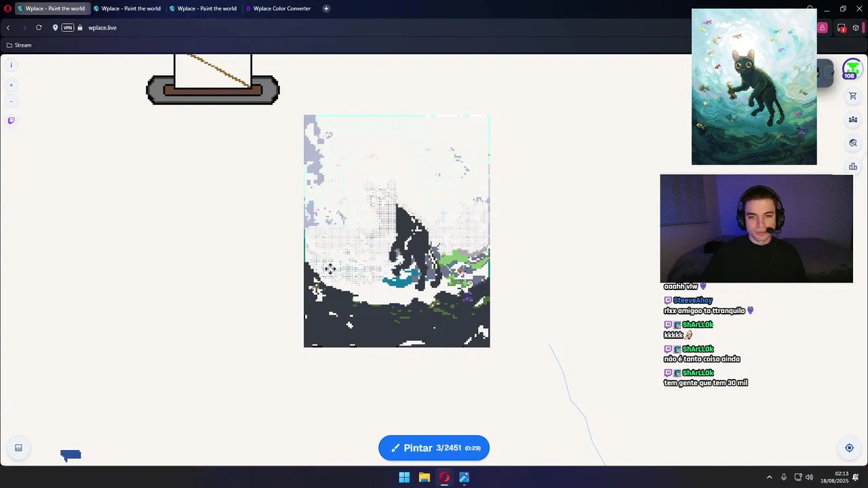Click the pink Opera account icon
The width and height of the screenshot is (868, 488).
click(x=822, y=28)
